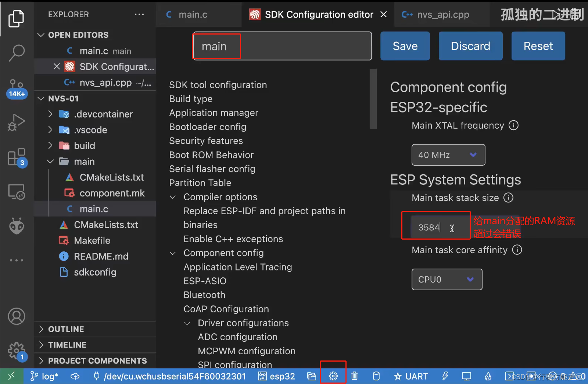Open the Manage gear in activity bar
The height and width of the screenshot is (384, 588).
point(17,351)
